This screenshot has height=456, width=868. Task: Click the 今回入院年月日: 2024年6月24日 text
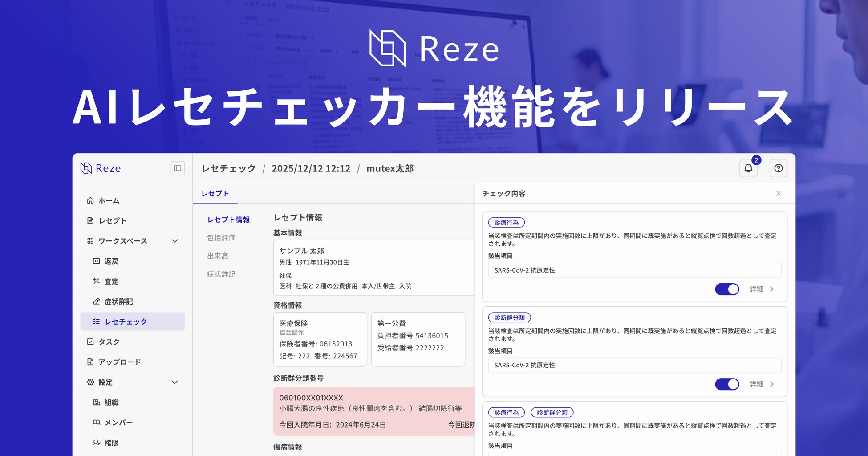333,425
